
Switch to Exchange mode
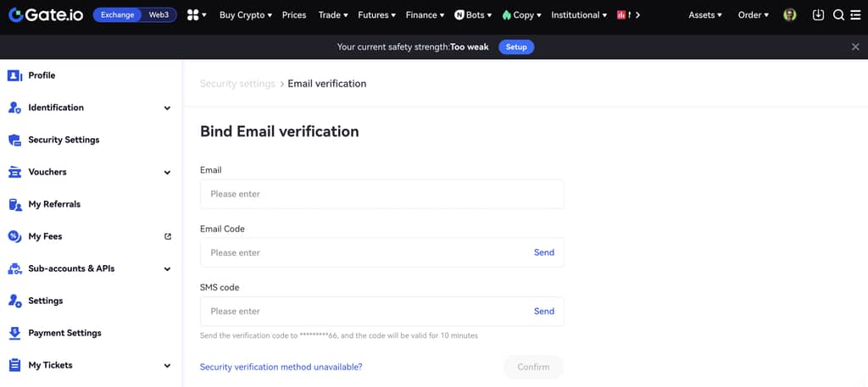click(x=116, y=15)
